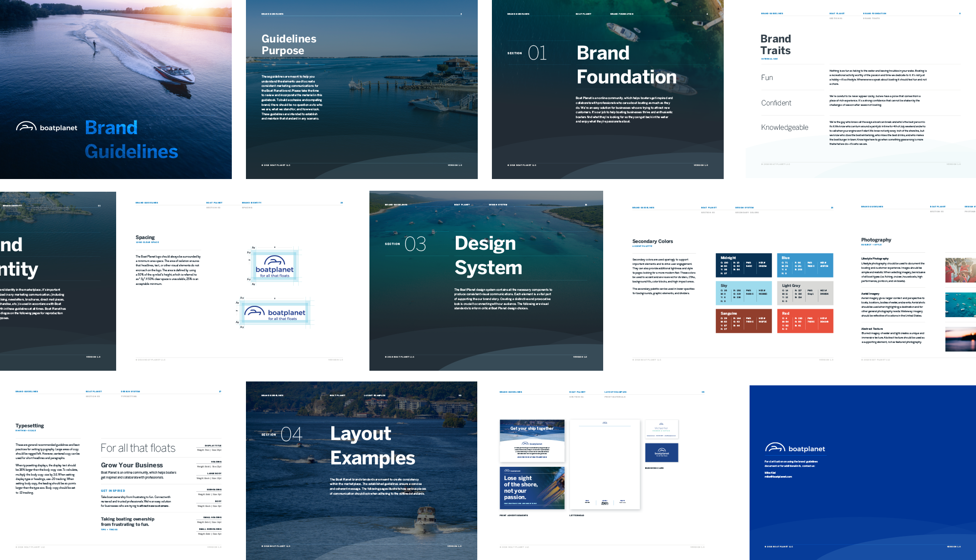The width and height of the screenshot is (976, 560).
Task: Select the letterhead mockup
Action: (x=605, y=464)
